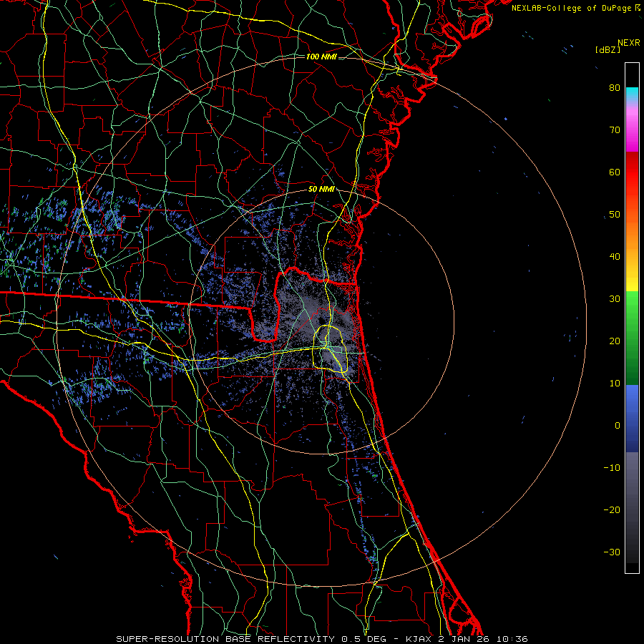Click the 0 dBZ scale value
This screenshot has height=644, width=644.
[x=618, y=426]
